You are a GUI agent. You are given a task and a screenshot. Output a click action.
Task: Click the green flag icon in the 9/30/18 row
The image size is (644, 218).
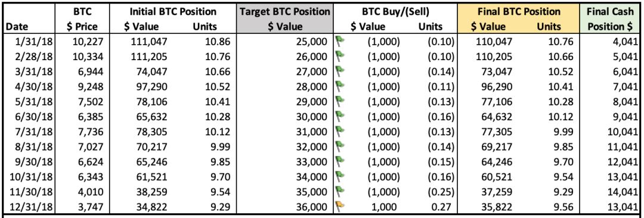340,160
